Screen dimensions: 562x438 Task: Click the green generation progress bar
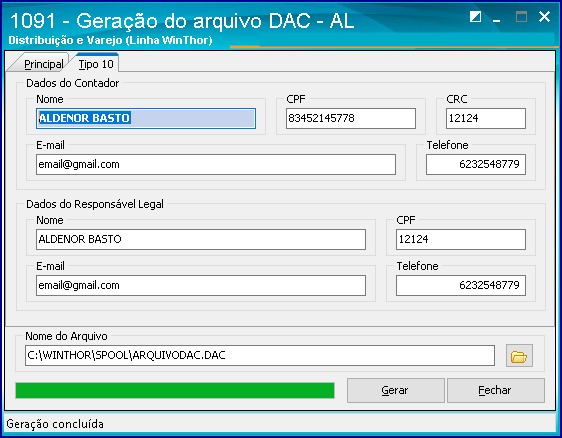point(175,390)
